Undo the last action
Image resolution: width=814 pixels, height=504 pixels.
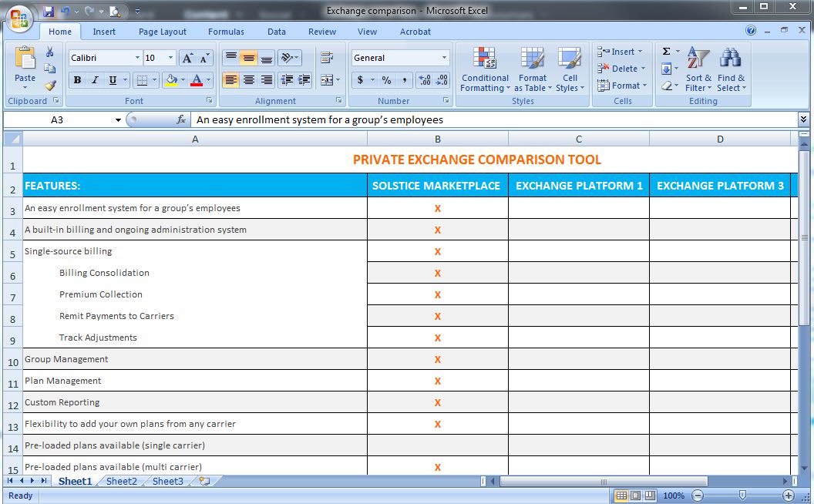(x=66, y=11)
